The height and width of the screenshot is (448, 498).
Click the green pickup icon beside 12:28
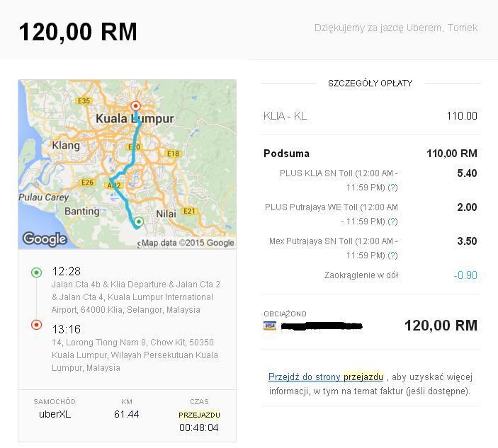[36, 272]
